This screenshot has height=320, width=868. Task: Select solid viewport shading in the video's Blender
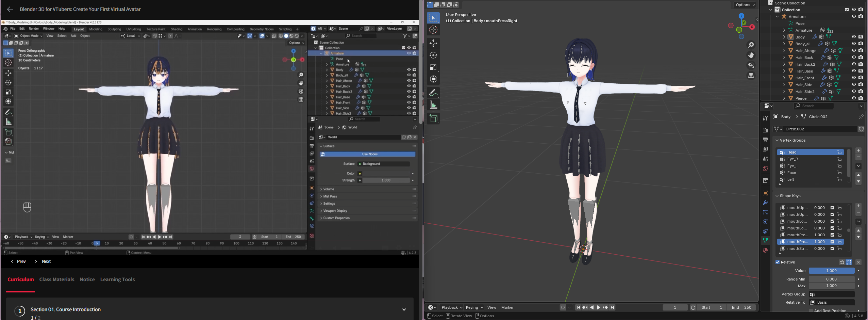286,36
